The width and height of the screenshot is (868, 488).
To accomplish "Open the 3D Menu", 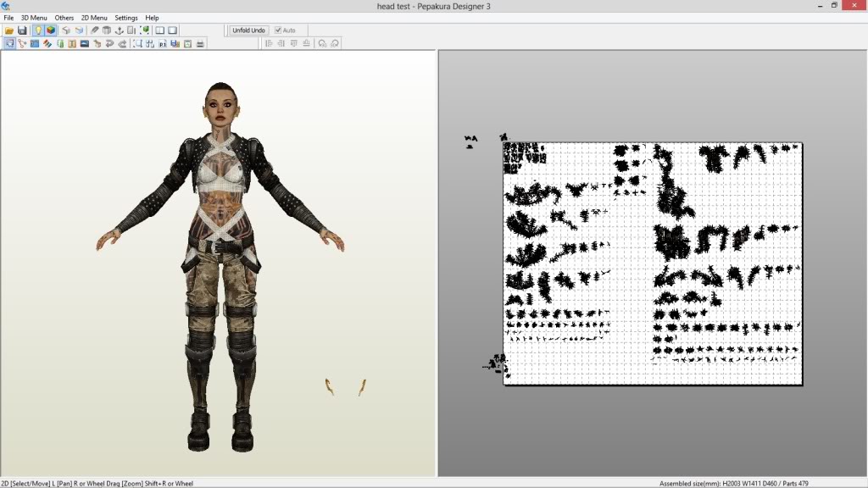I will (34, 18).
